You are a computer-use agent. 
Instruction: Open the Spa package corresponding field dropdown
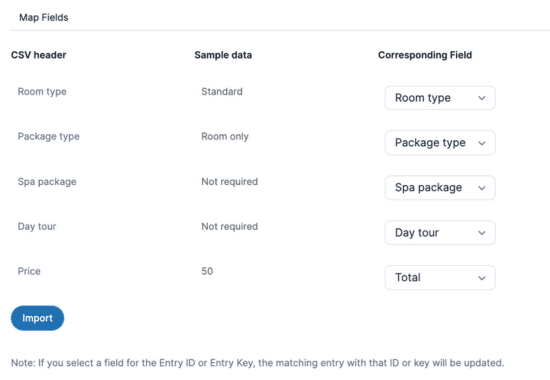pos(440,188)
